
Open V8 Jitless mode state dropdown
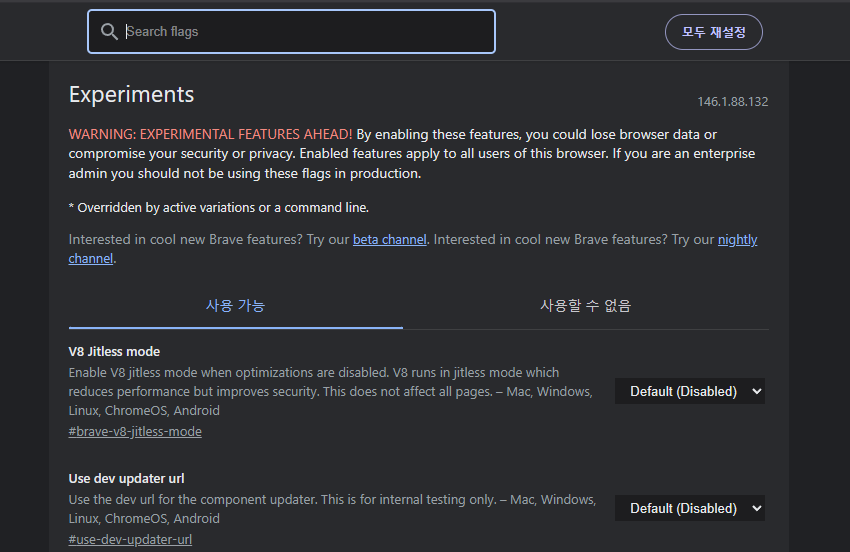coord(690,391)
